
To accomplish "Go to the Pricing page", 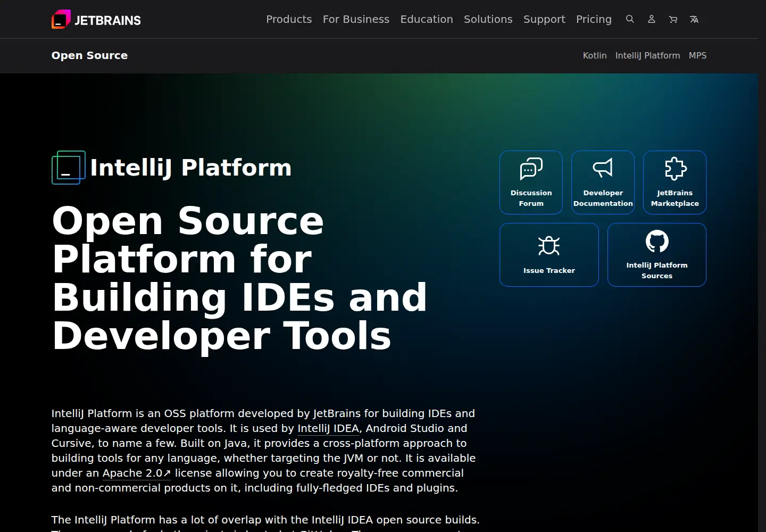I will (x=594, y=19).
